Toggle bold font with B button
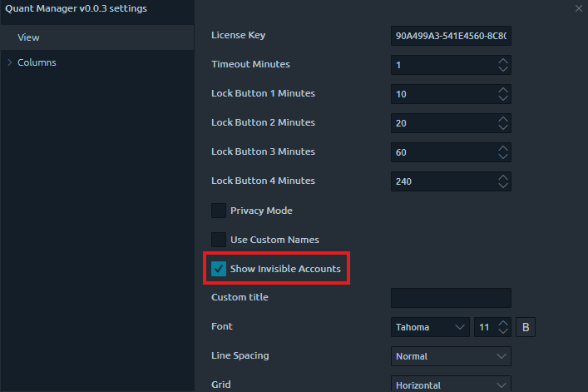588x392 pixels. (525, 327)
